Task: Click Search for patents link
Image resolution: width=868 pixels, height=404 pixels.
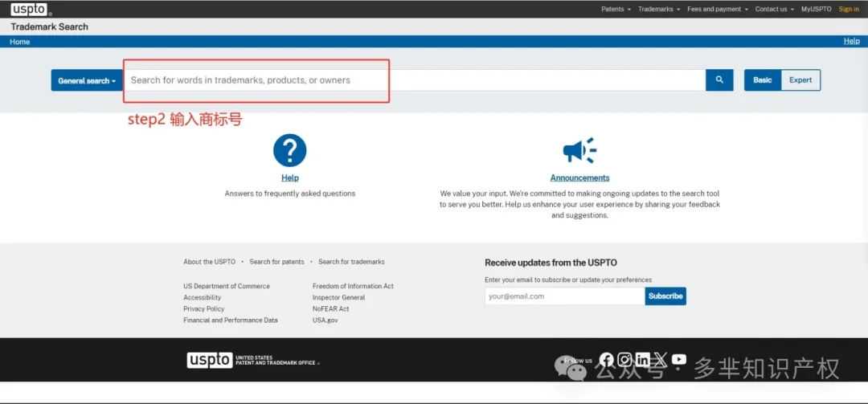Action: click(276, 262)
